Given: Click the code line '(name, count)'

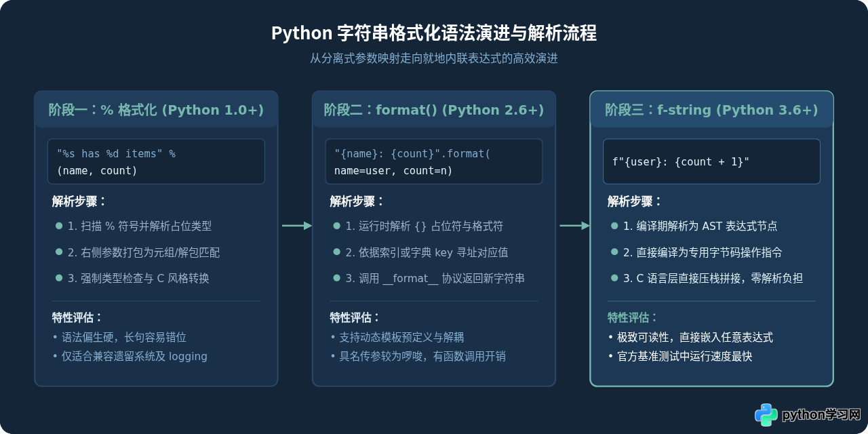Looking at the screenshot, I should 97,171.
